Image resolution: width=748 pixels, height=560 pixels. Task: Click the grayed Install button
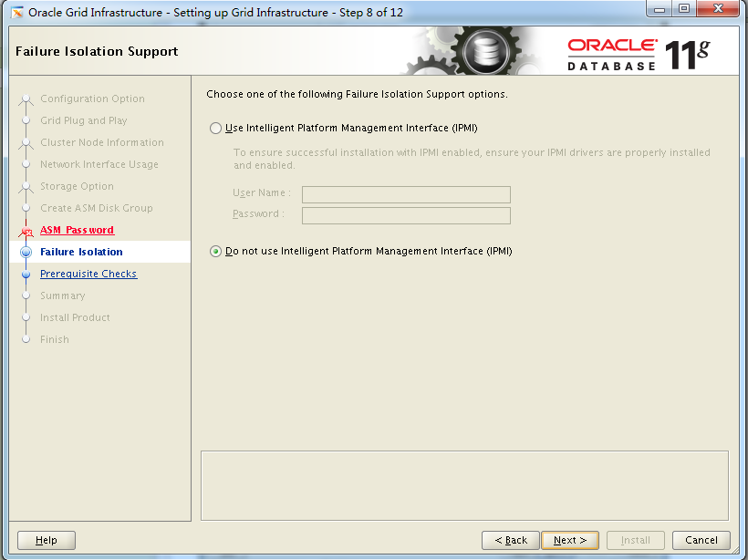[x=636, y=540]
